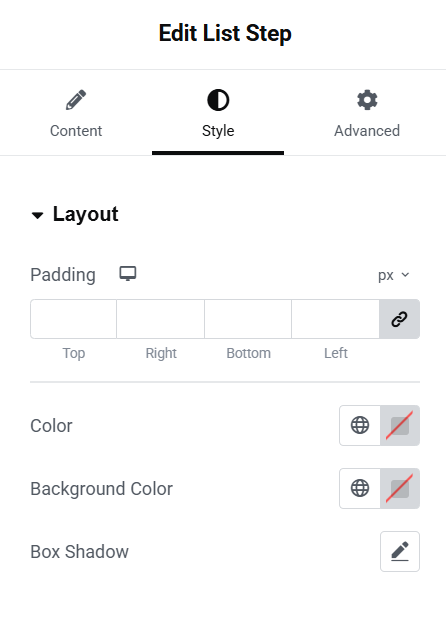
Task: Focus the Top padding input
Action: point(73,319)
